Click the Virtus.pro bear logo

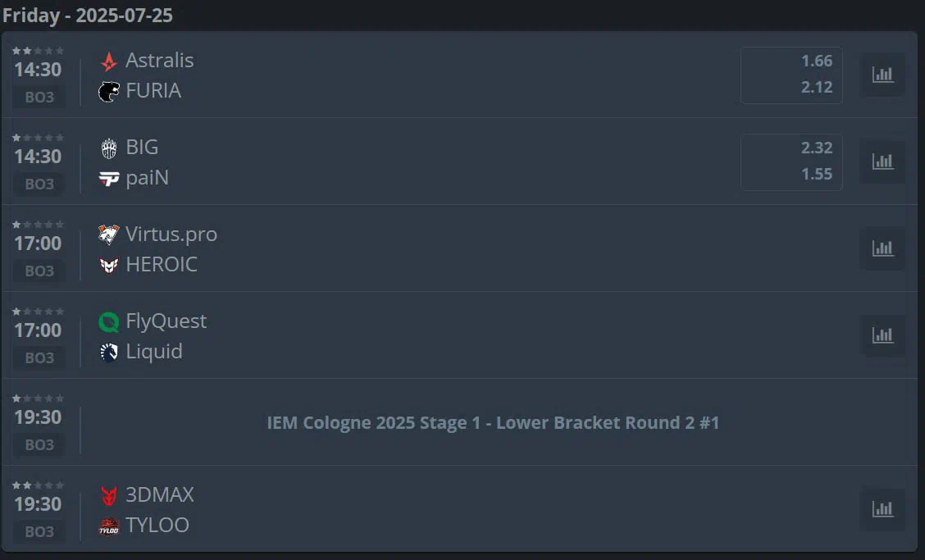point(108,234)
